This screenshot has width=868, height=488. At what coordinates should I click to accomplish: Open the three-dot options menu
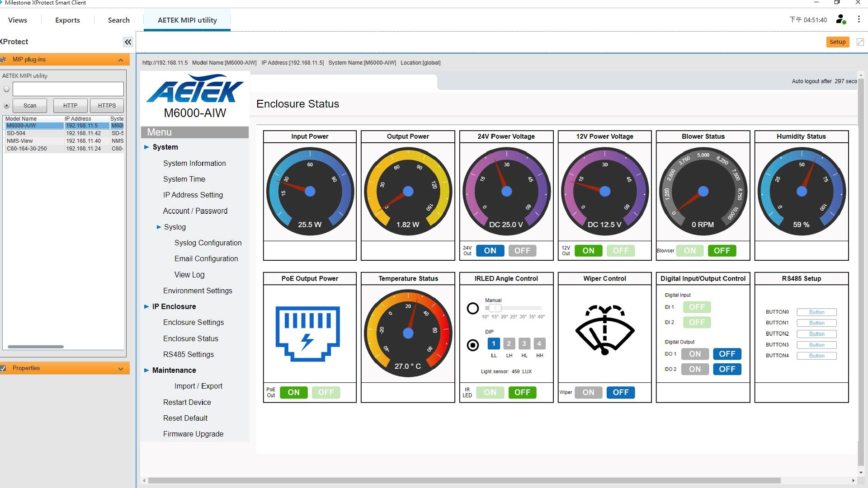(x=859, y=19)
